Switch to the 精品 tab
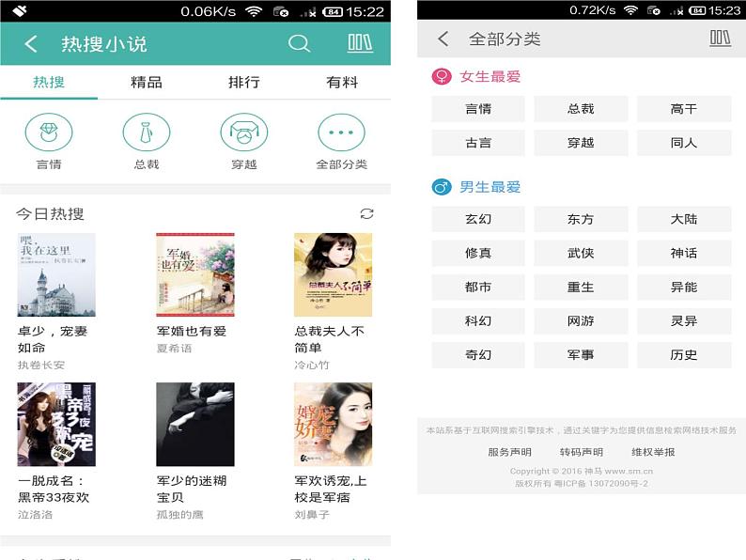746x560 pixels. [147, 83]
